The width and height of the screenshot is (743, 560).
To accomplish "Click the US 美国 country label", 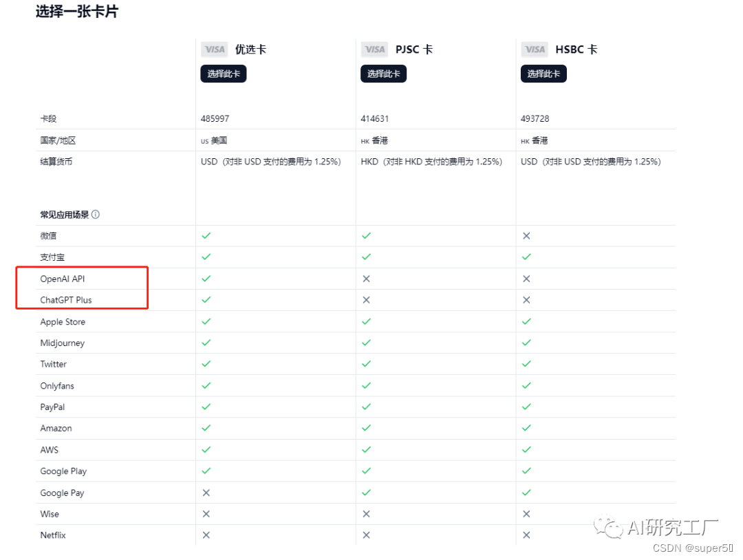I will click(213, 140).
